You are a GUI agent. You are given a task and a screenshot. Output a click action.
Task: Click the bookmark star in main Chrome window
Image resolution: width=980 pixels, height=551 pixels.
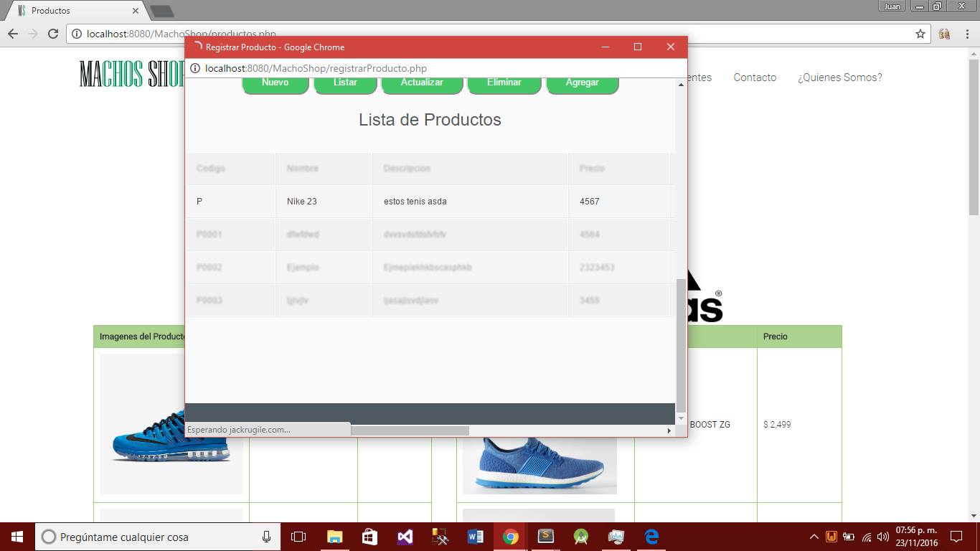(x=920, y=34)
